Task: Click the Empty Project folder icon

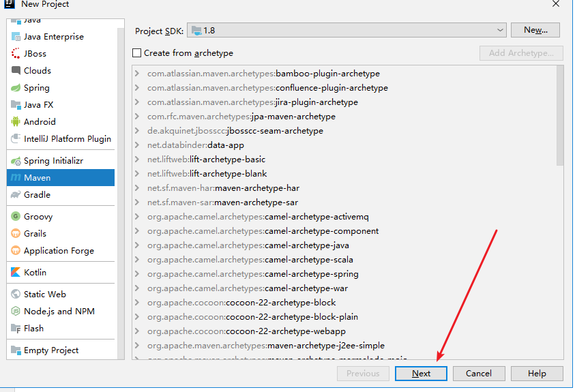Action: [x=16, y=350]
